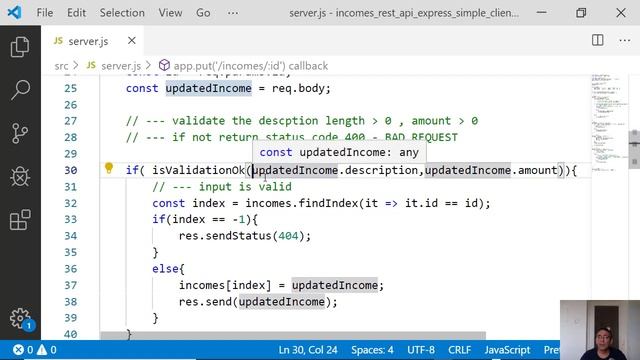Open the Run and Debug view
The width and height of the screenshot is (640, 360).
[x=20, y=177]
